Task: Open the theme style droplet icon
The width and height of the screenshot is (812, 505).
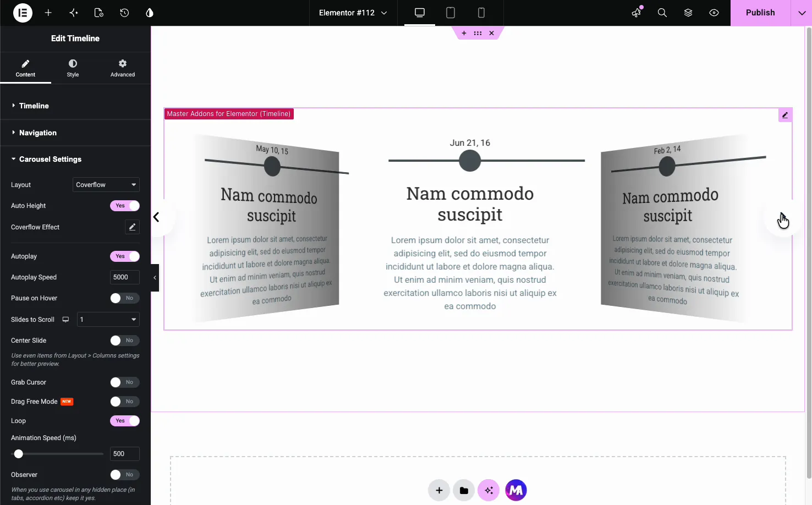Action: [x=150, y=13]
